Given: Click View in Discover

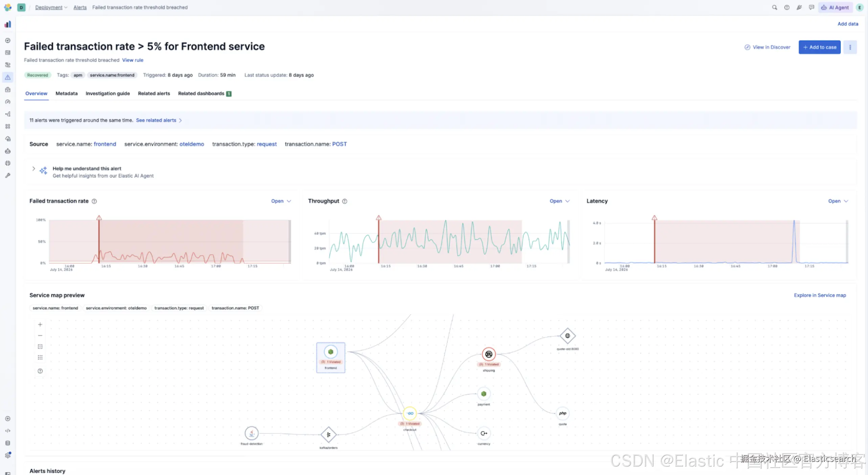Looking at the screenshot, I should (x=767, y=47).
